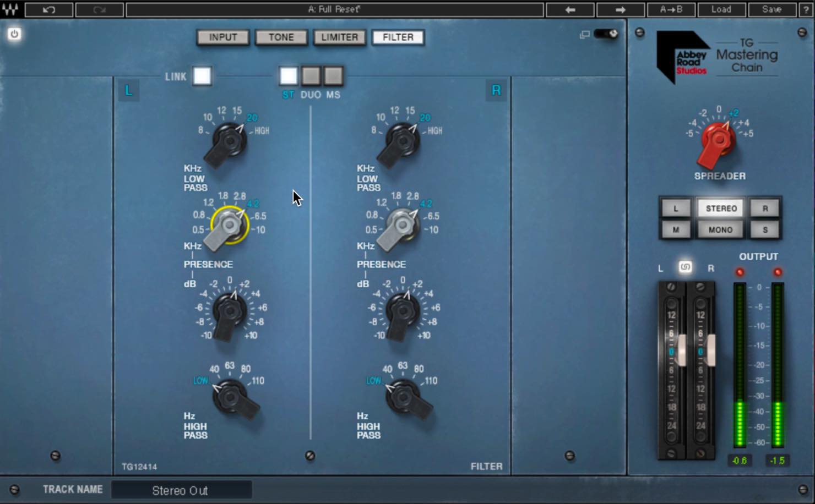Flip the module on/off switch
The image size is (815, 504).
point(606,34)
